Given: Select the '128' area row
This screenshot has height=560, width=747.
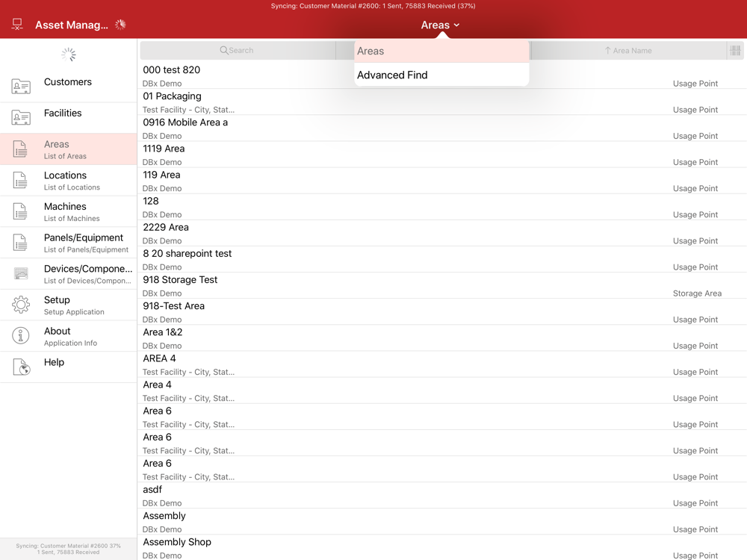Looking at the screenshot, I should (x=441, y=207).
